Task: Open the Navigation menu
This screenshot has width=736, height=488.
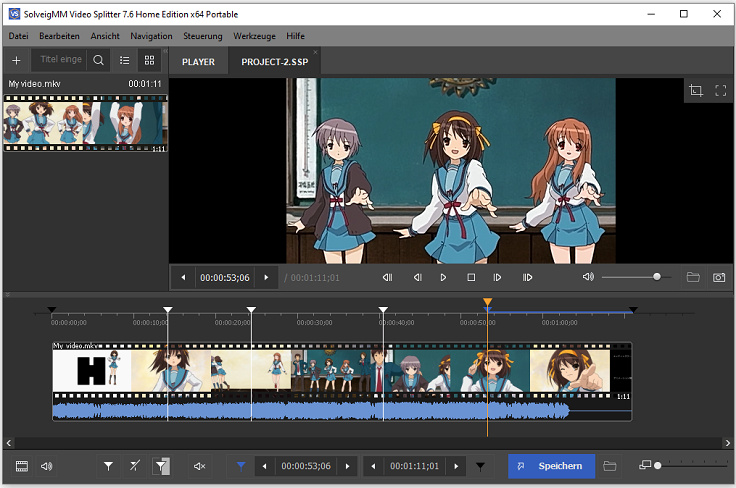Action: click(152, 36)
